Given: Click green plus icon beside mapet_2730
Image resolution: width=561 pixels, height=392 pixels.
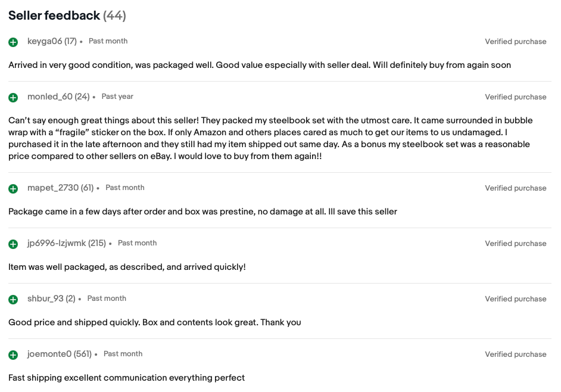Looking at the screenshot, I should pos(13,189).
